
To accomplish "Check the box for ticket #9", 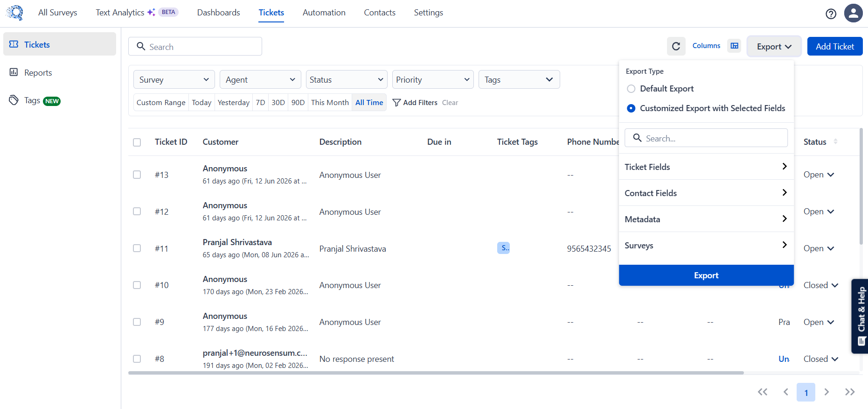I will tap(137, 322).
